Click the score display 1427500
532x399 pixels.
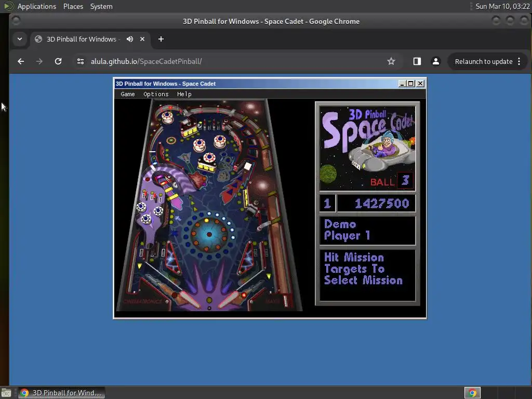click(376, 203)
